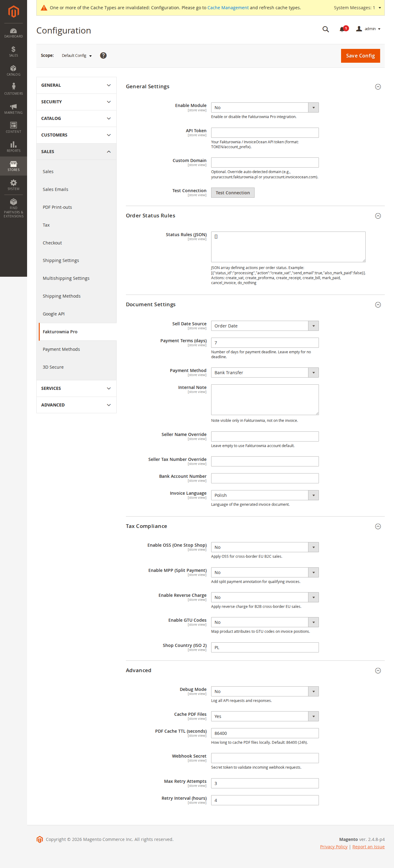
Task: Open the notifications bell icon
Action: pos(342,29)
